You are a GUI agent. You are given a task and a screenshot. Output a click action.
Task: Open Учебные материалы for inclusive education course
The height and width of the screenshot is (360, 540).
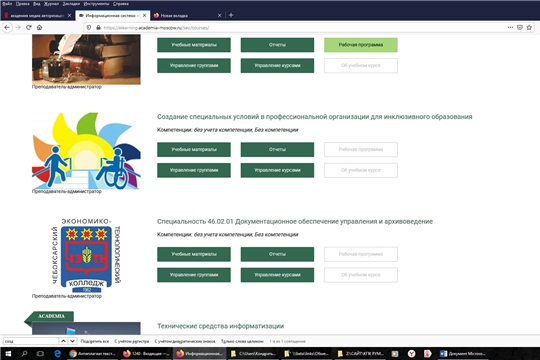(194, 150)
